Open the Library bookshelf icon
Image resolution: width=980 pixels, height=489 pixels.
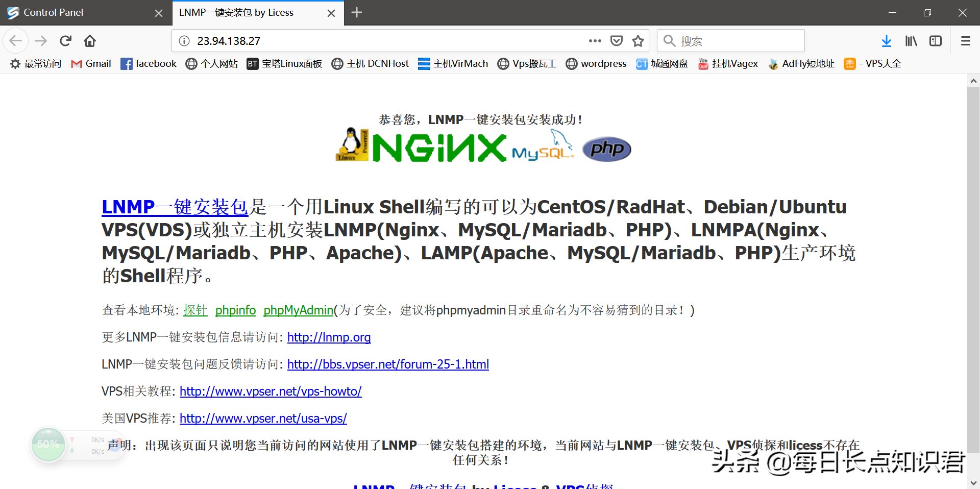click(911, 41)
